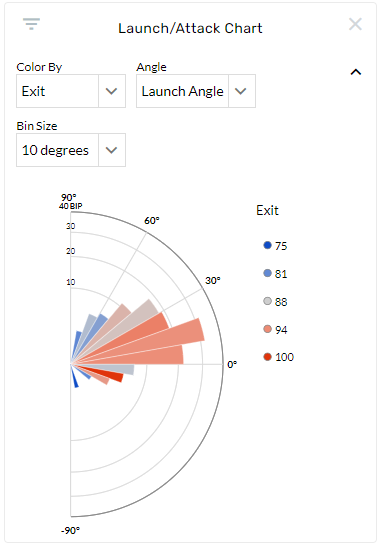This screenshot has width=392, height=556.
Task: Open the filter icon in panel header
Action: pyautogui.click(x=31, y=24)
